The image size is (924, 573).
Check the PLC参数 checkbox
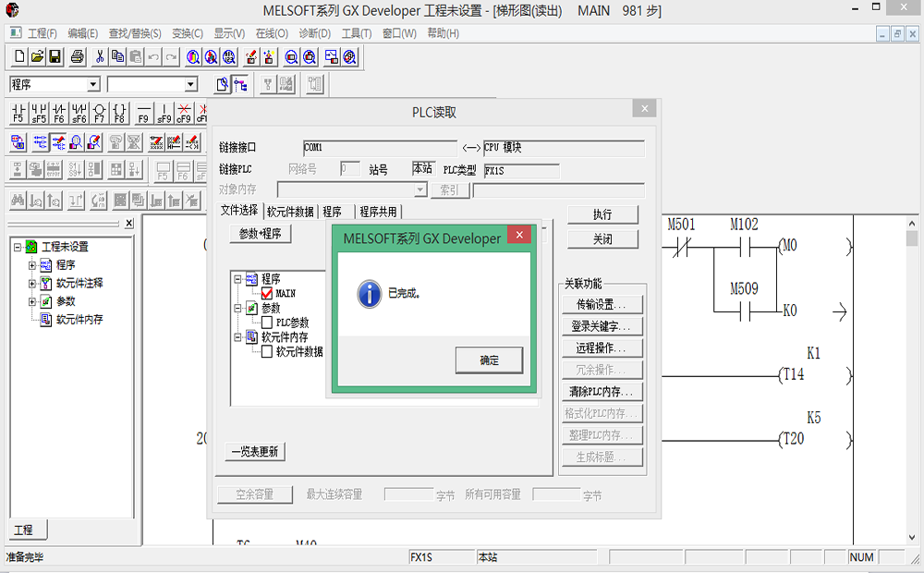267,323
